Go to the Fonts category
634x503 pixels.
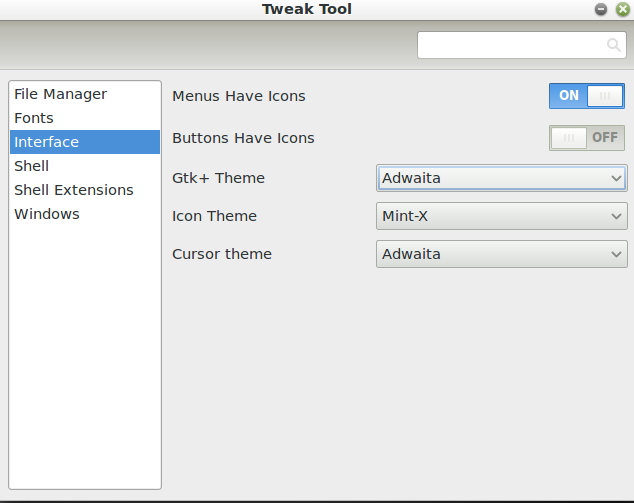tap(34, 118)
